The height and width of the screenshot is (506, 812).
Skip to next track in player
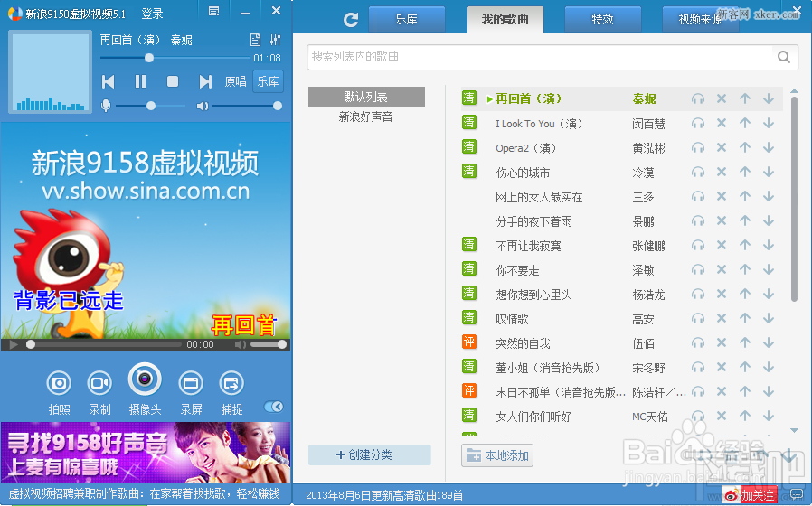point(205,81)
